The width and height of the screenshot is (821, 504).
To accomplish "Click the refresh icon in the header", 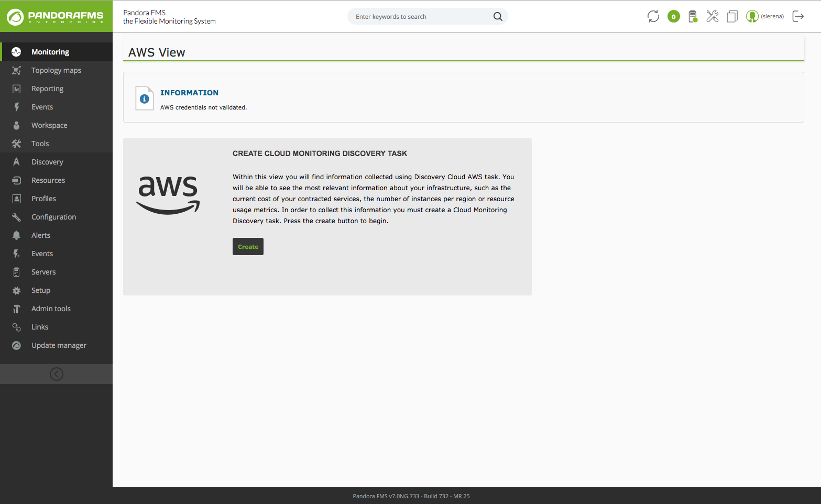I will tap(653, 16).
